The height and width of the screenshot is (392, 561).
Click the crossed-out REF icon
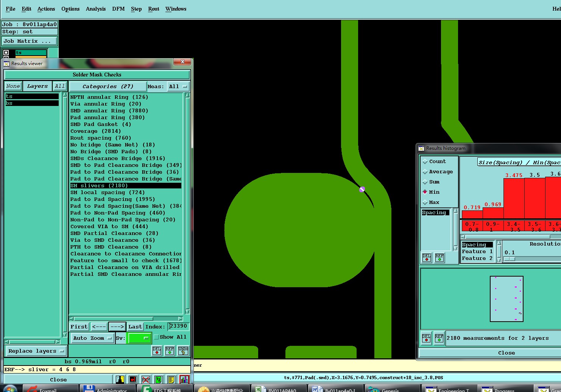tap(146, 379)
